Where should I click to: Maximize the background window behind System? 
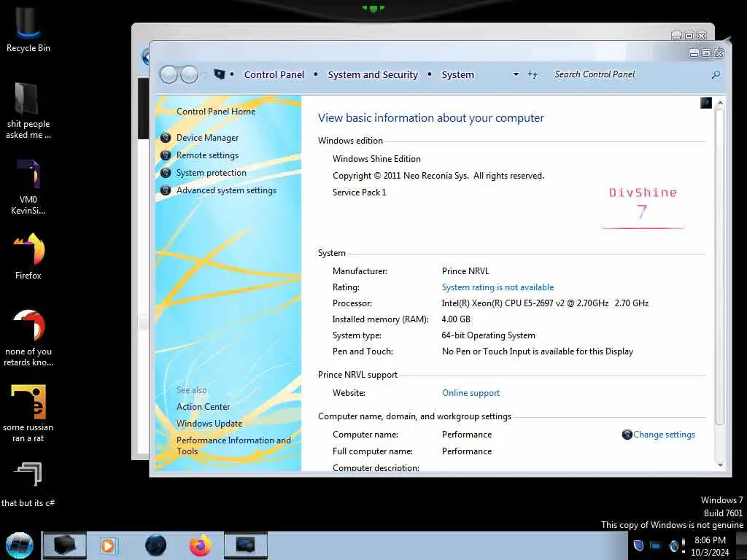(689, 35)
